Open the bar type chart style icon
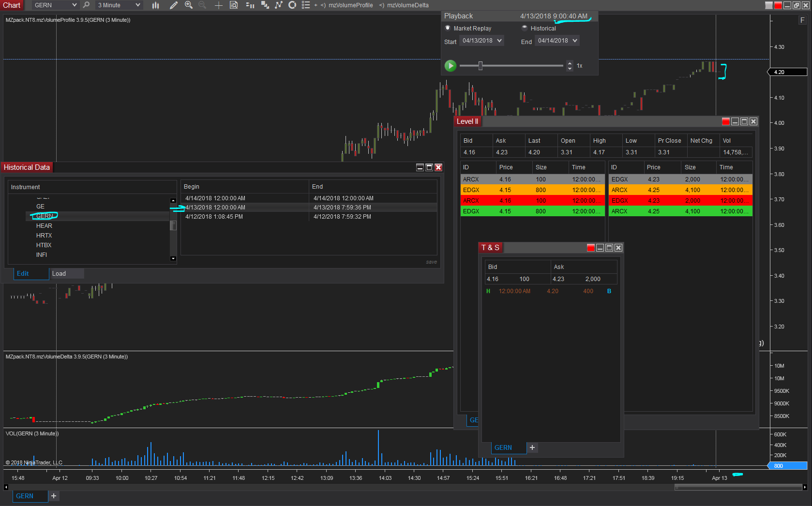Image resolution: width=812 pixels, height=506 pixels. [x=155, y=5]
